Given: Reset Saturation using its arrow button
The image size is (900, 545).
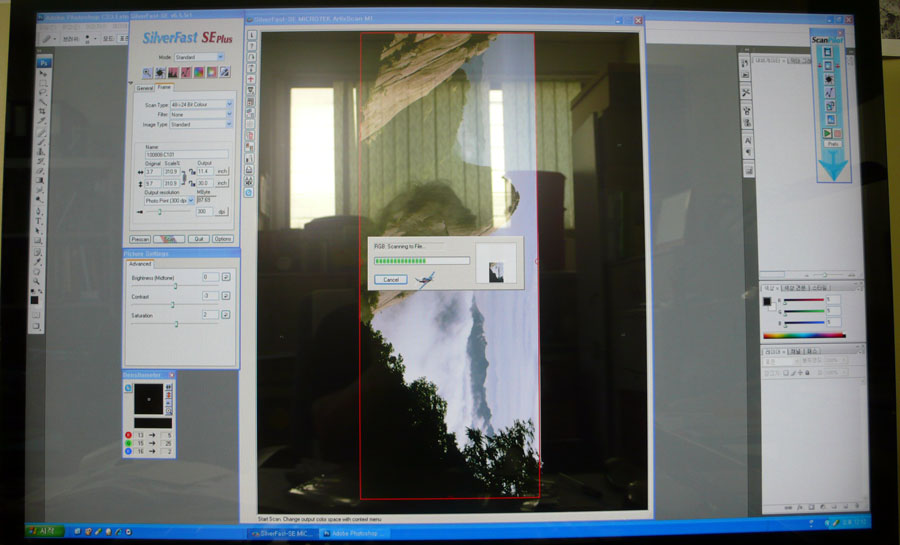Looking at the screenshot, I should [x=226, y=314].
